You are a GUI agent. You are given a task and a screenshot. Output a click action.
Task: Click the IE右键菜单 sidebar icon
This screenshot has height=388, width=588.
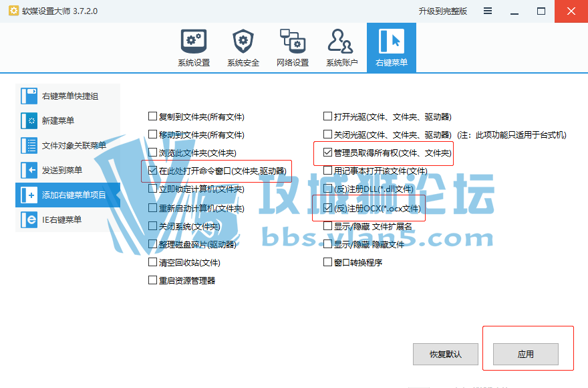(29, 219)
